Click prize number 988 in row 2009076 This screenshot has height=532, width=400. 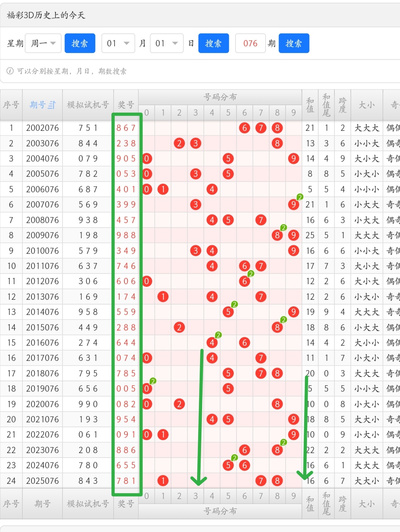[x=126, y=235]
